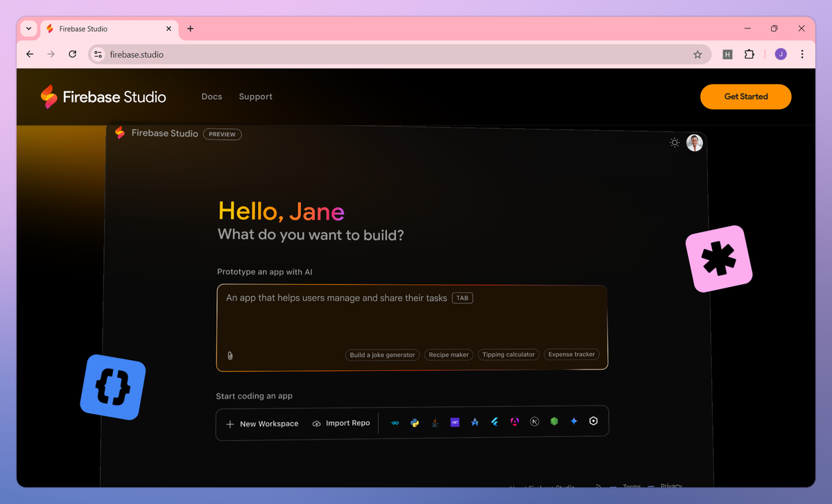Attach a file using the paperclip icon
Image resolution: width=832 pixels, height=504 pixels.
229,356
